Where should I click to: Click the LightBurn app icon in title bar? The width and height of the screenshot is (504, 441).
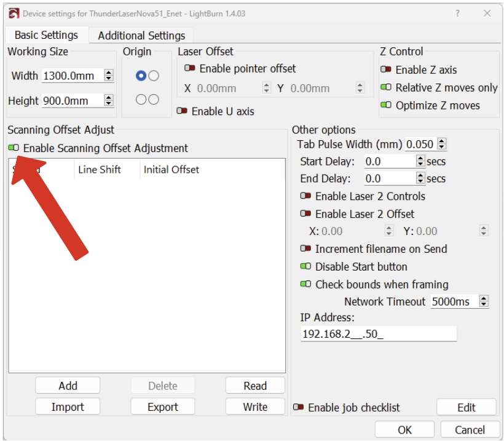click(x=14, y=14)
